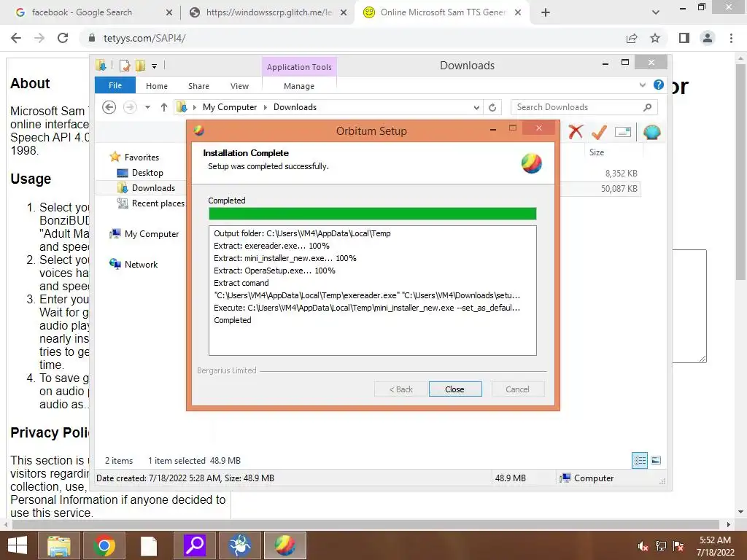Select 'Extract: exereader.exe... 100%' log line
The height and width of the screenshot is (560, 747).
tap(271, 246)
